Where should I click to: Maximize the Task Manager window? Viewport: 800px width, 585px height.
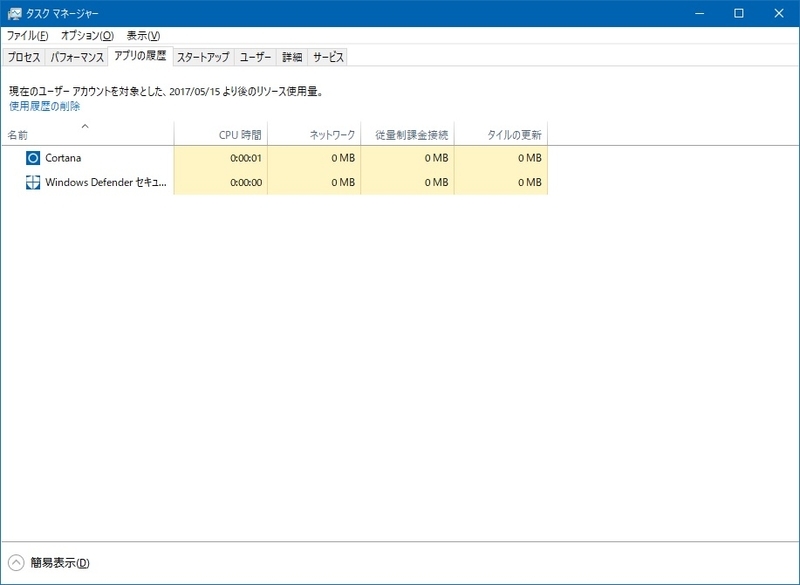(739, 13)
